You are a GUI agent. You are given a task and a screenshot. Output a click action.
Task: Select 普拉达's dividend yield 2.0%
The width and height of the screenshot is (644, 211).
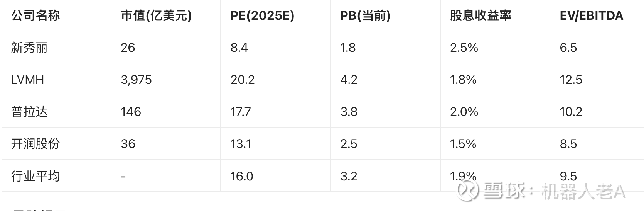point(464,112)
